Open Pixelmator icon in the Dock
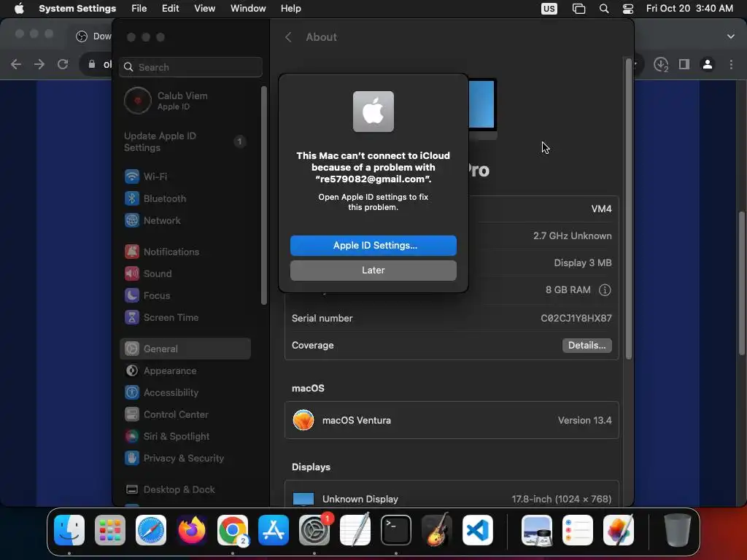 tap(619, 530)
